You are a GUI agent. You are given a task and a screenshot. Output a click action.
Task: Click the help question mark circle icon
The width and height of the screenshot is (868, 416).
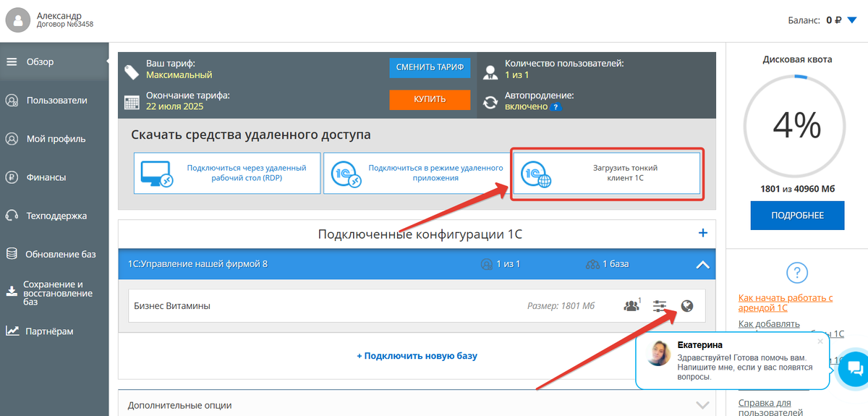(796, 273)
